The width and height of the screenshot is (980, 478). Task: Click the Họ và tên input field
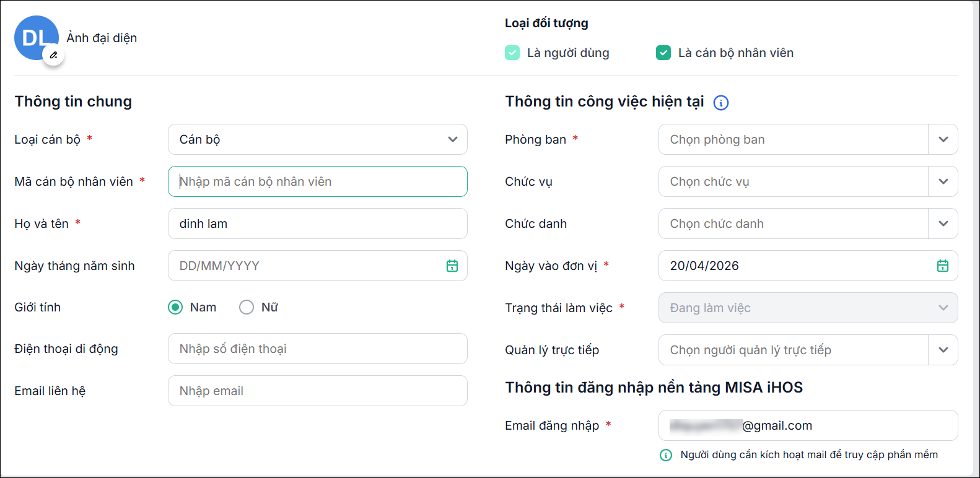click(317, 224)
